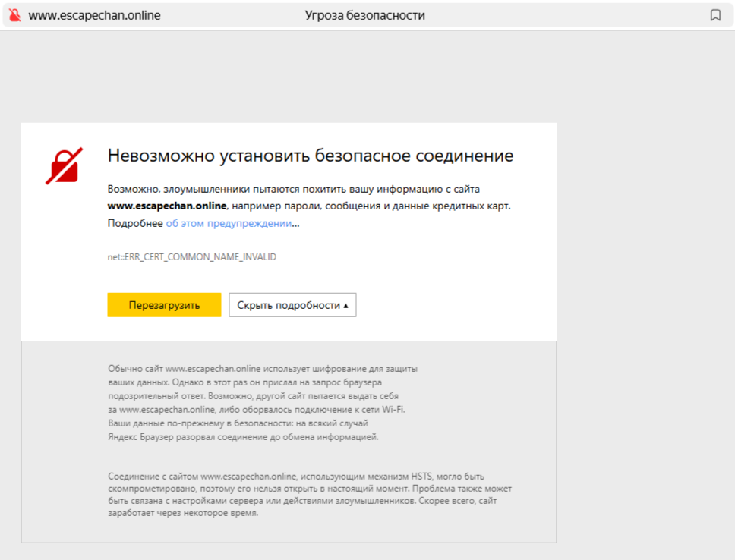735x560 pixels.
Task: Open the об этом предупреждении link
Action: [x=229, y=223]
